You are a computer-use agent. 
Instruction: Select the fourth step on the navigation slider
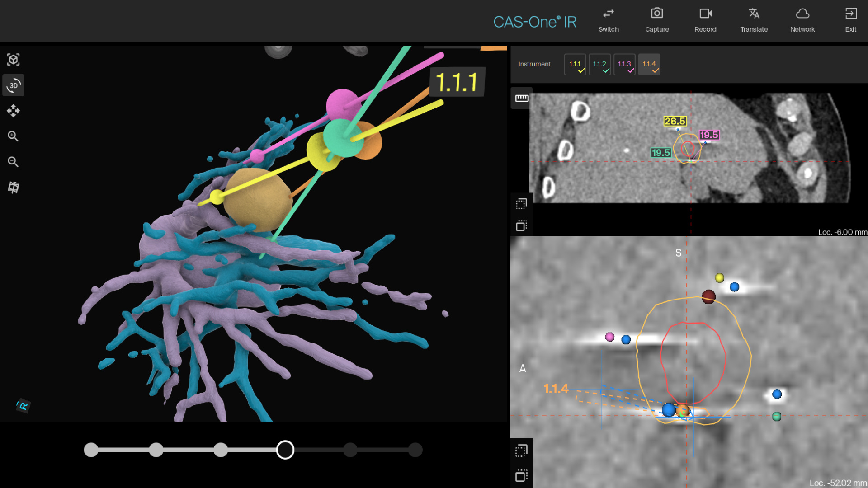pos(285,450)
